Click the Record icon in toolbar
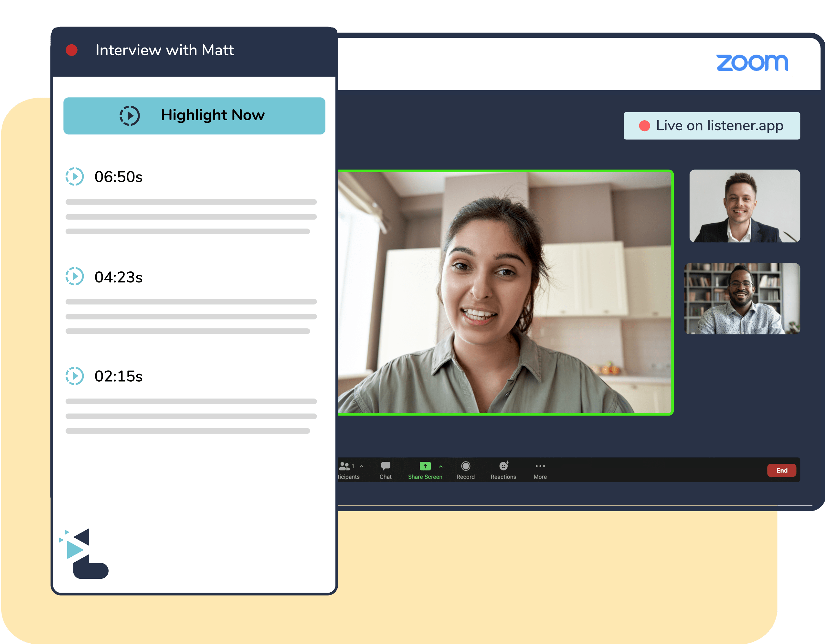The image size is (825, 644). [465, 466]
